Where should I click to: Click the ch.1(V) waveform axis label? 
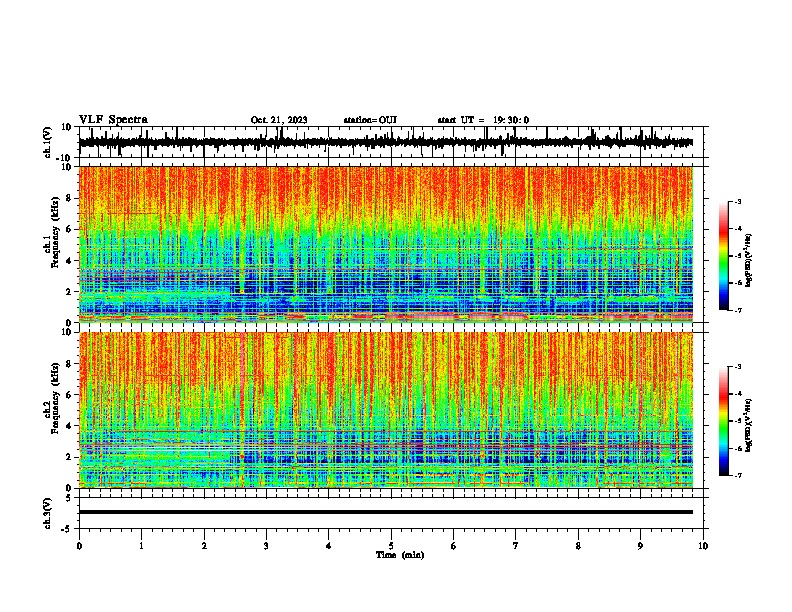pos(48,142)
